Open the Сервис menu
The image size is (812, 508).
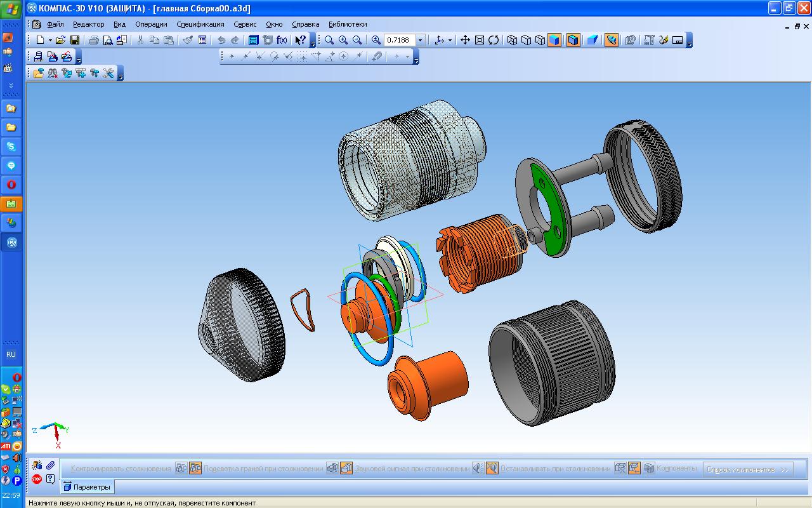[245, 24]
